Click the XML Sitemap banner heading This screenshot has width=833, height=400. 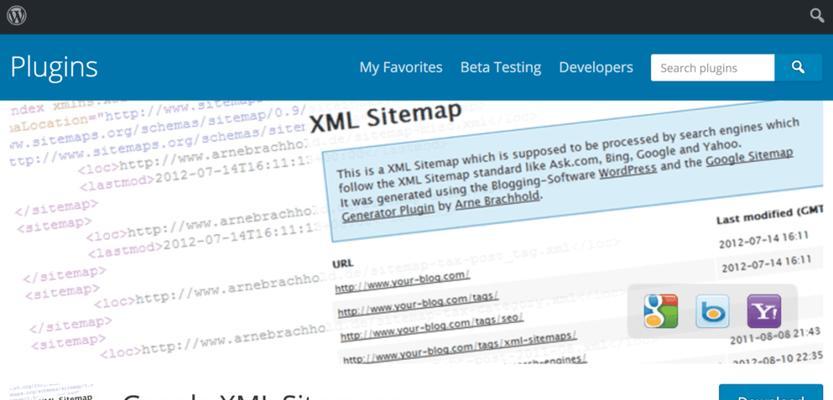coord(386,117)
